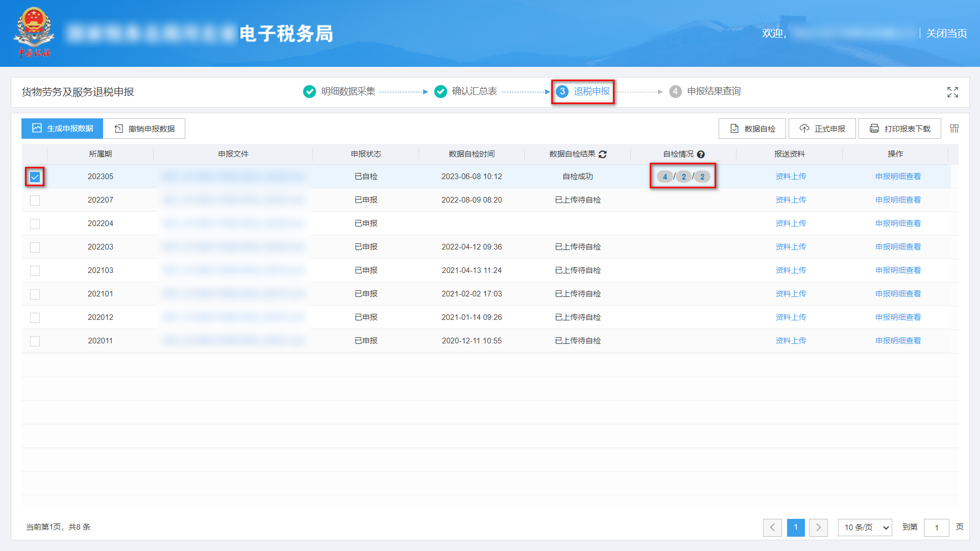980x551 pixels.
Task: Click the badge showing 4 in 自检情况
Action: point(665,177)
